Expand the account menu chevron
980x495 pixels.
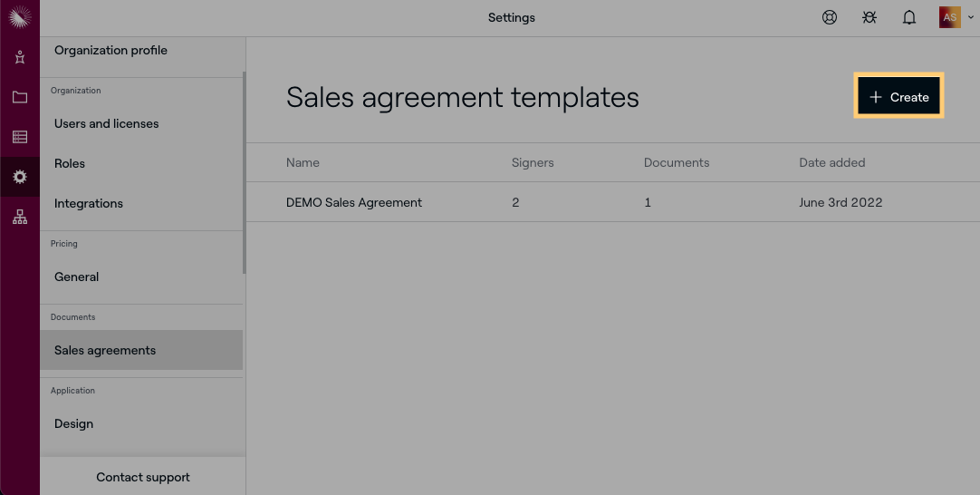pyautogui.click(x=971, y=17)
